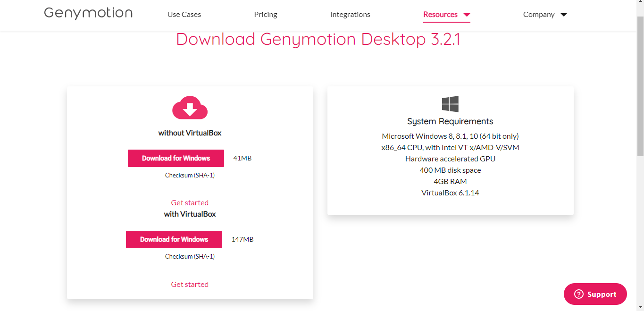
Task: Download the 147MB version with VirtualBox
Action: 174,239
